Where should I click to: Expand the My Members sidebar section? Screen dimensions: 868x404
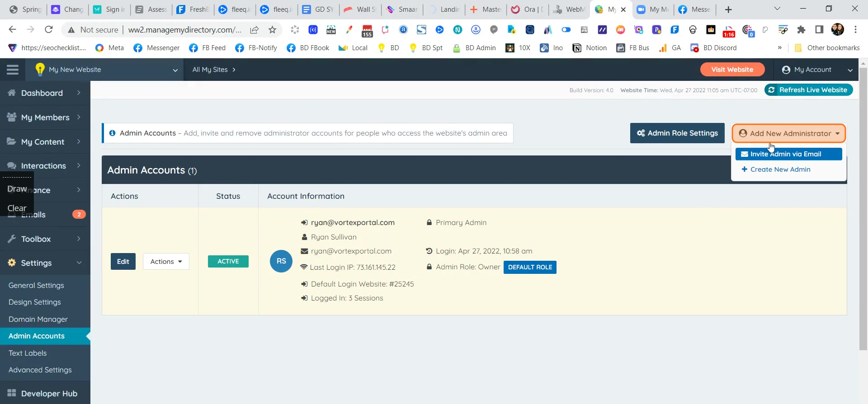[45, 117]
